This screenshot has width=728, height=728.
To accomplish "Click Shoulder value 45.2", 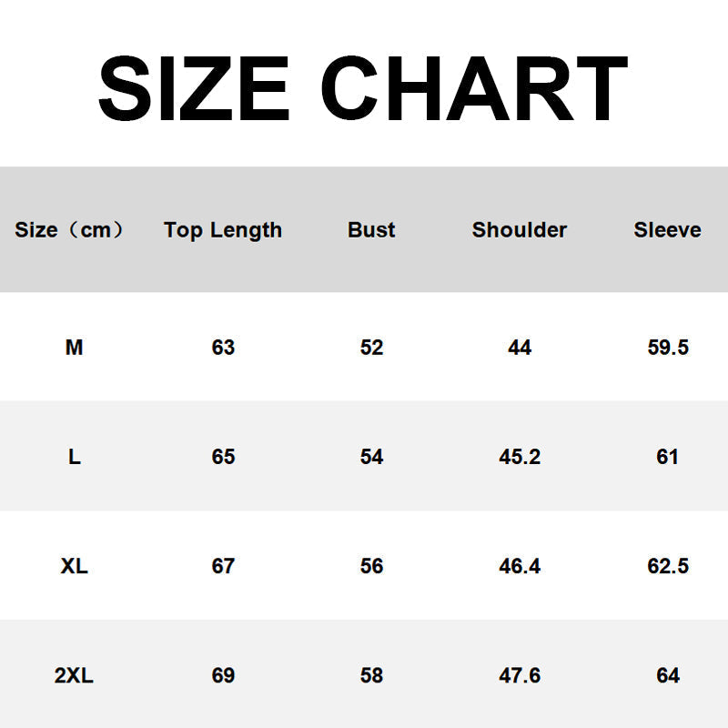I will coord(520,457).
